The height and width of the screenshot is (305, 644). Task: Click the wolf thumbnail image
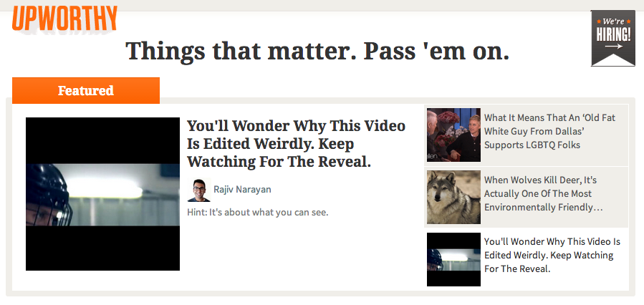point(453,197)
